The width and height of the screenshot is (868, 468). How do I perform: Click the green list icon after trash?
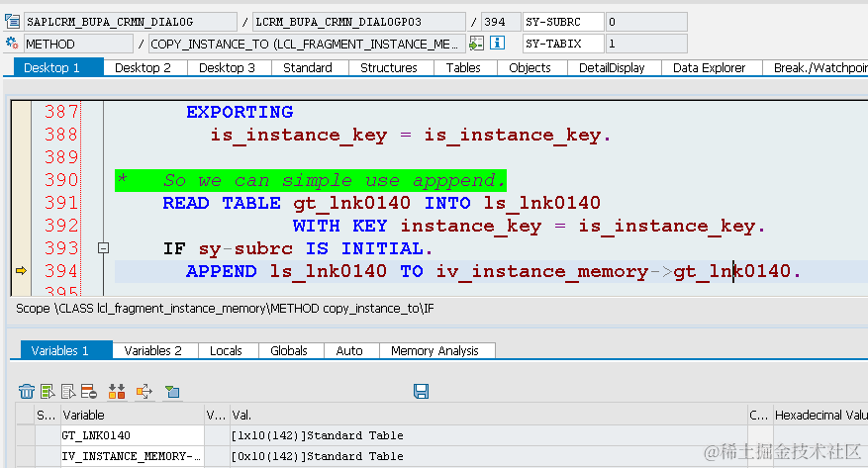[48, 392]
